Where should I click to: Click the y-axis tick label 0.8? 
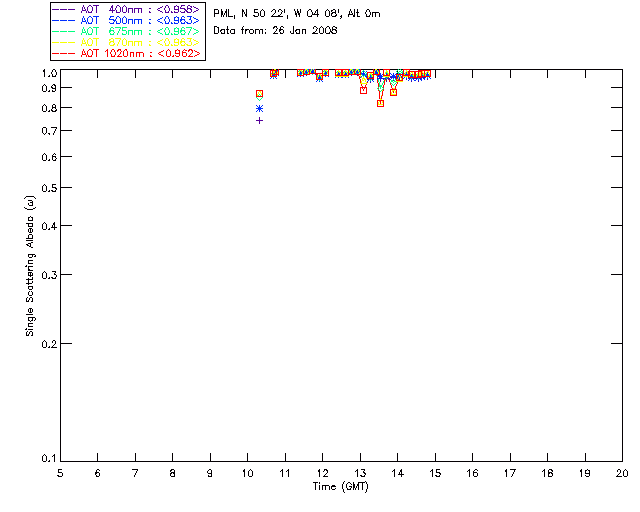[x=49, y=108]
